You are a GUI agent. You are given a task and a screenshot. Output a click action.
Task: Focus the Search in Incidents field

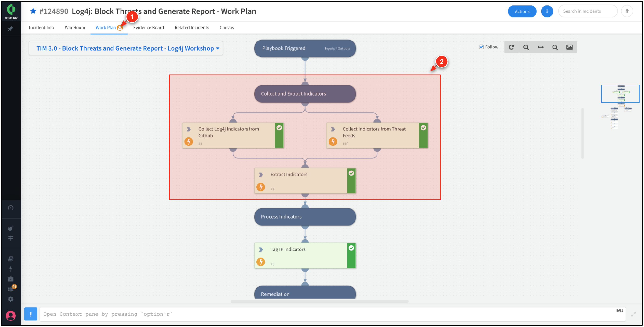pos(588,11)
